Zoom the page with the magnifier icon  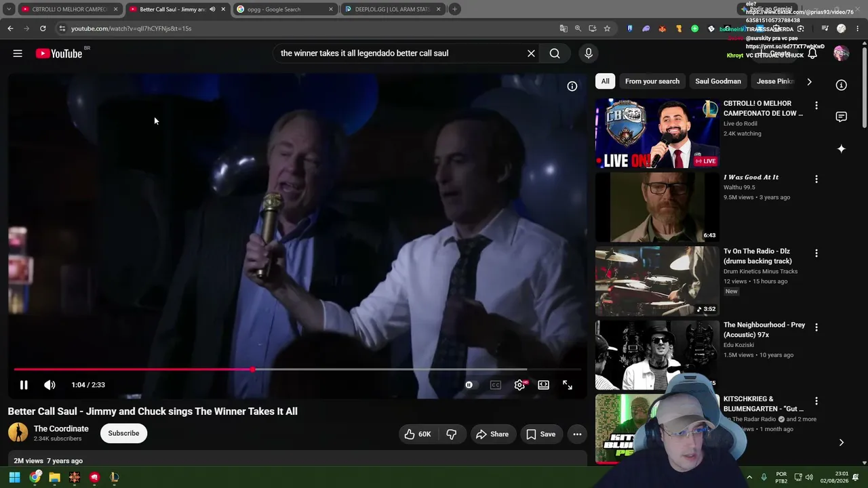click(578, 28)
